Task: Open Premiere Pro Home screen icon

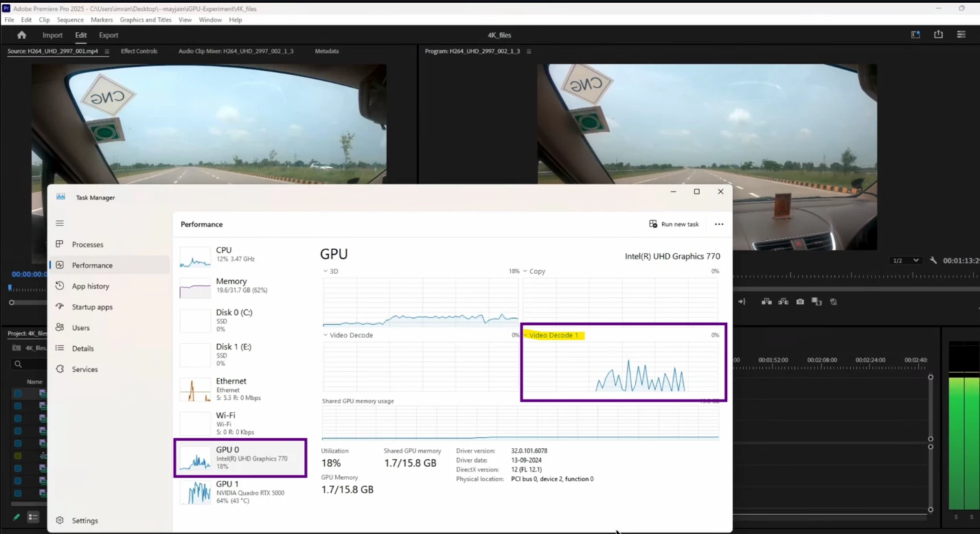Action: click(x=21, y=35)
